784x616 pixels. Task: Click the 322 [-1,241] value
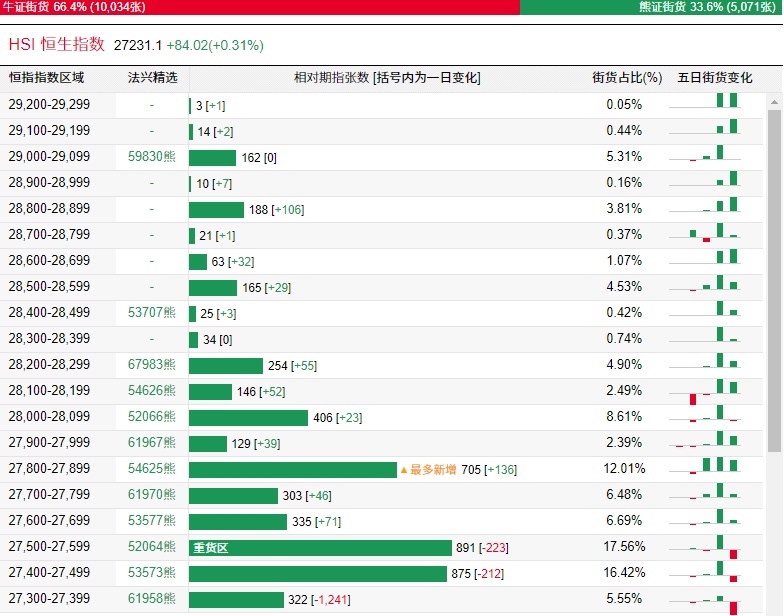coord(319,600)
